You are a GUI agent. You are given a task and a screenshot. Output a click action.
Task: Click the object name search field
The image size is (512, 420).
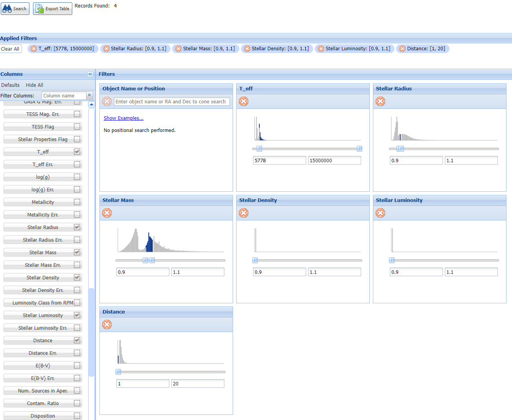172,101
